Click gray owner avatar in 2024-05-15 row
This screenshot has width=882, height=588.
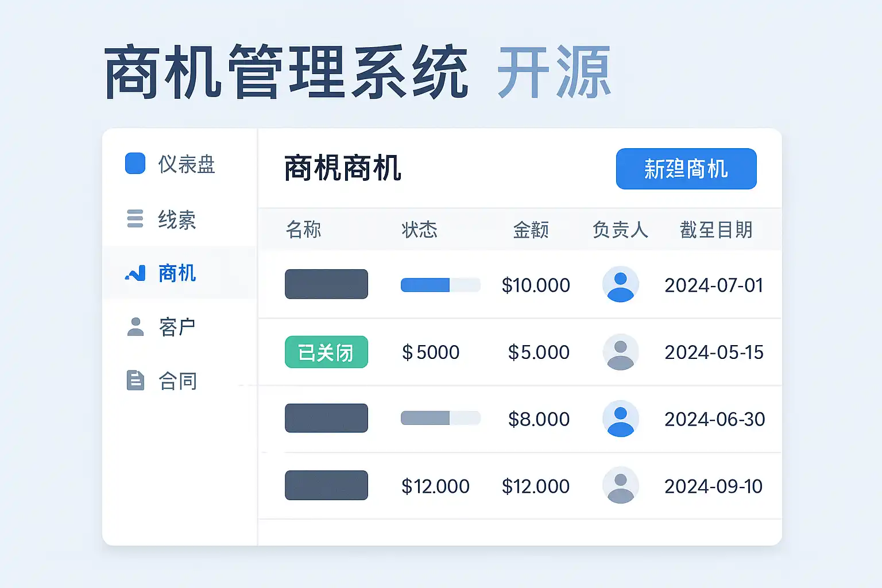620,351
